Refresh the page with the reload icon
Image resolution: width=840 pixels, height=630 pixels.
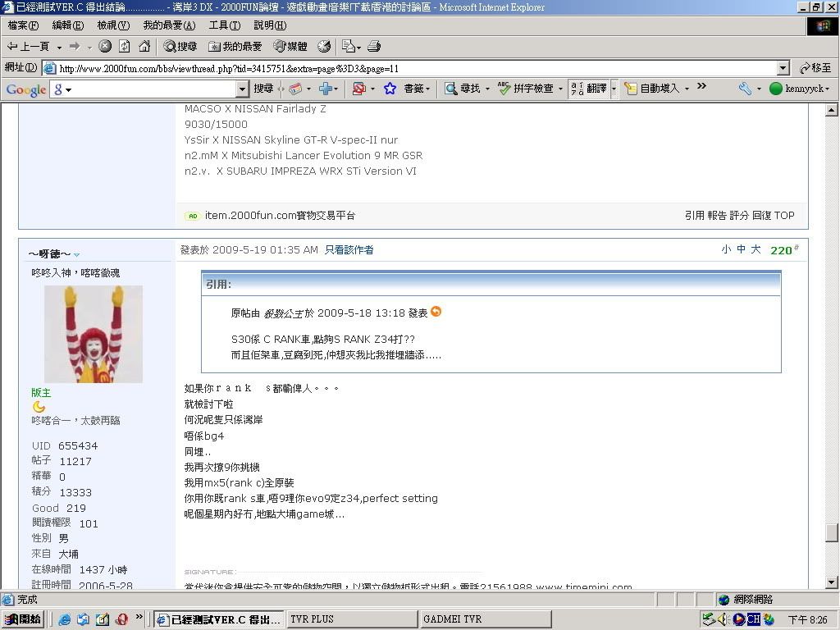click(x=125, y=47)
